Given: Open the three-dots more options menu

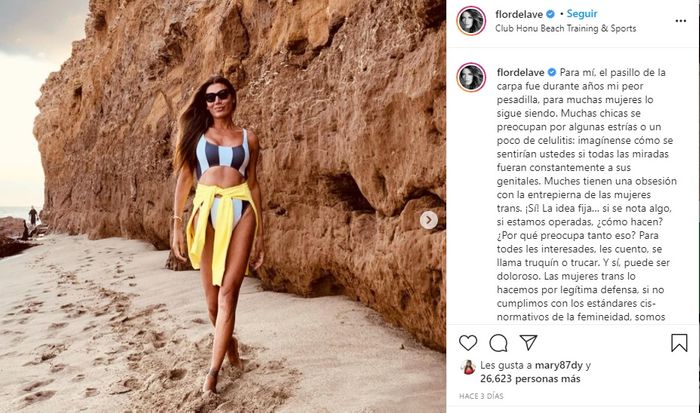Looking at the screenshot, I should 680,21.
